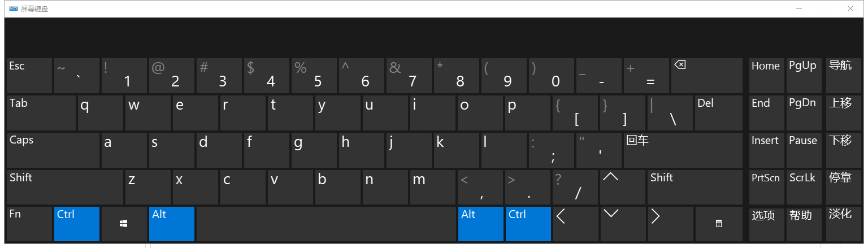Click the on-screen keyboard title bar icon
Image resolution: width=868 pixels, height=248 pixels.
click(14, 8)
